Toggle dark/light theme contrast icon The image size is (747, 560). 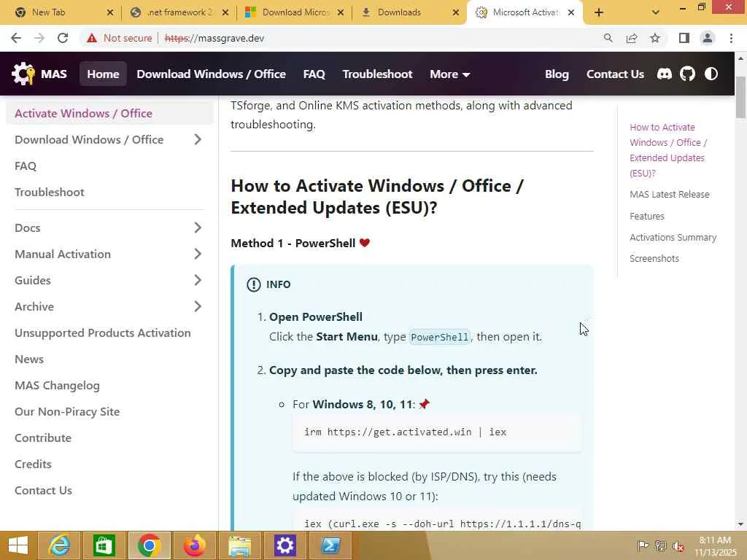coord(711,74)
